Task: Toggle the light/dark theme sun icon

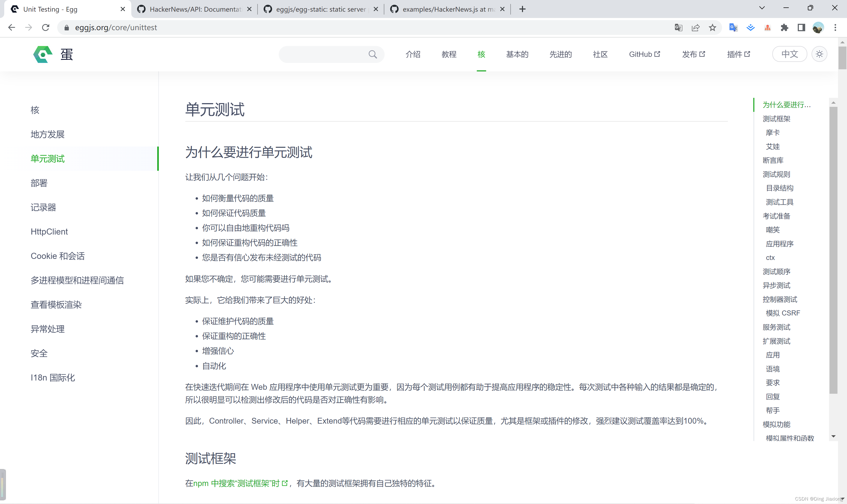Action: tap(819, 54)
